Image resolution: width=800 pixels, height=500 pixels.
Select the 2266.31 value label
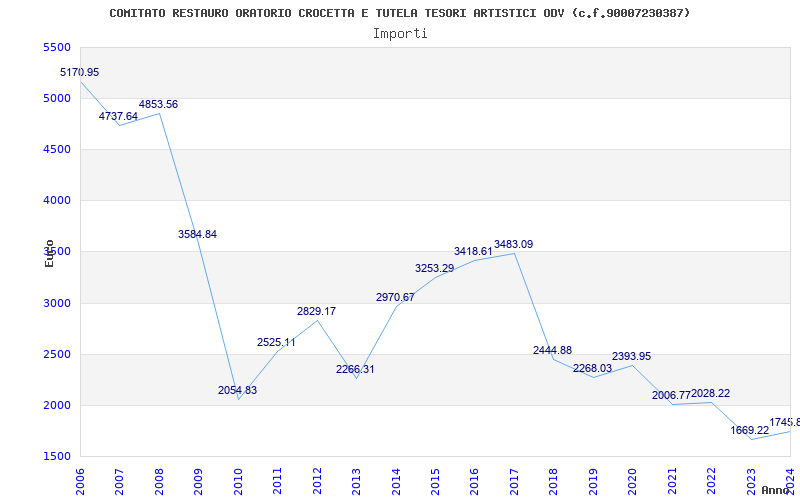point(355,369)
